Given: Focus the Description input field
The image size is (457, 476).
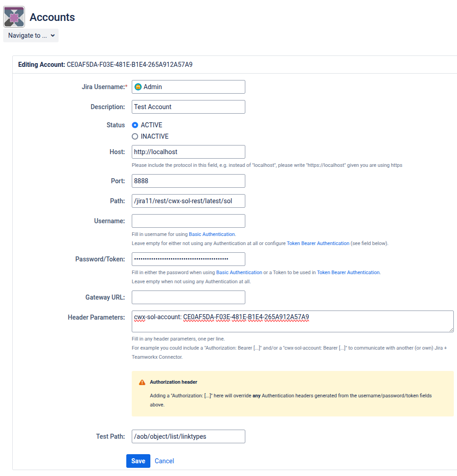Looking at the screenshot, I should [189, 107].
